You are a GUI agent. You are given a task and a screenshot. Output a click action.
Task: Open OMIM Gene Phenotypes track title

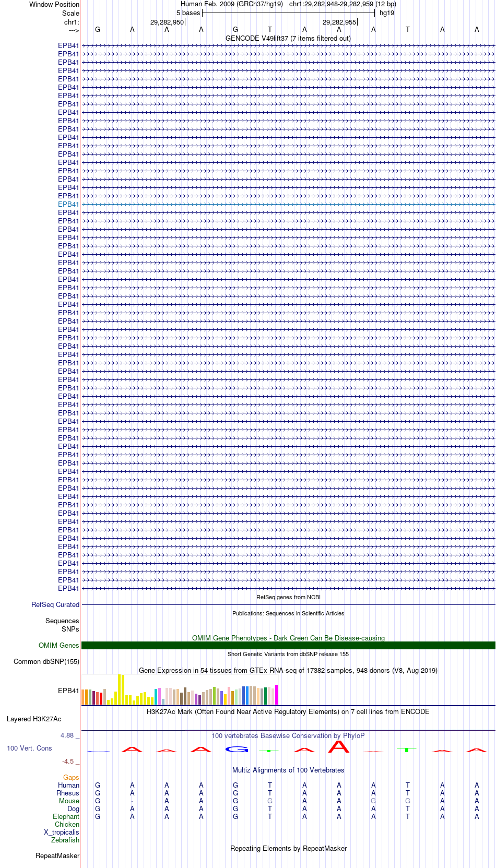288,638
